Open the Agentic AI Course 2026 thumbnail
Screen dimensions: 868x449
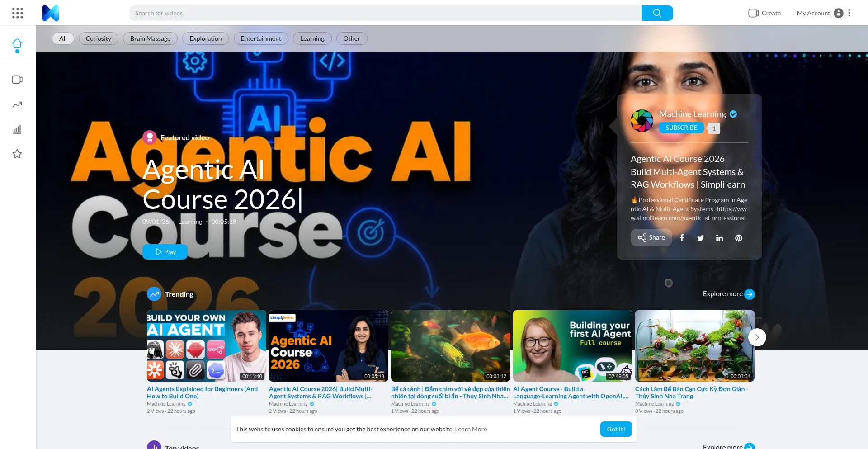coord(329,346)
